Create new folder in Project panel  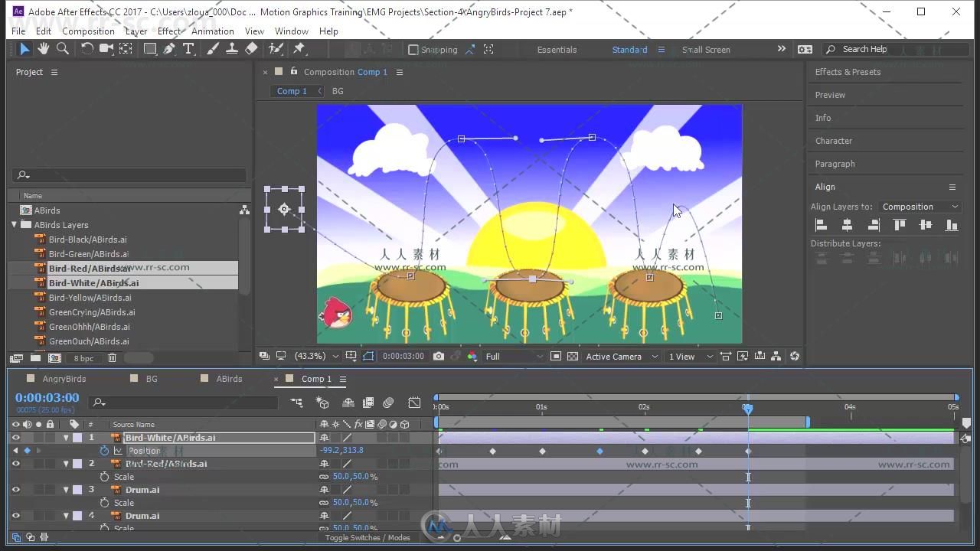35,358
